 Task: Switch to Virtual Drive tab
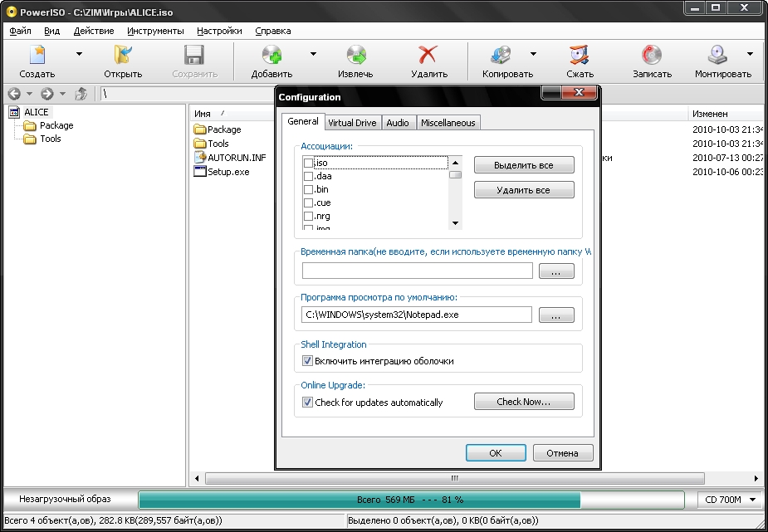[352, 123]
